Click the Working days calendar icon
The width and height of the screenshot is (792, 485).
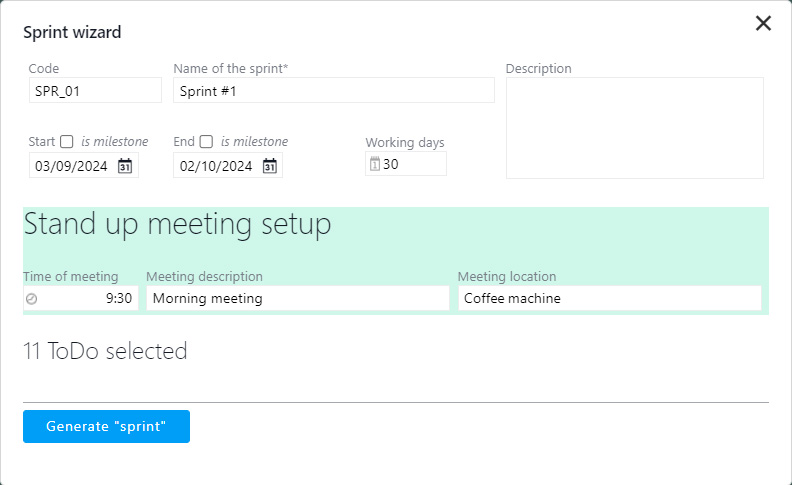(375, 164)
